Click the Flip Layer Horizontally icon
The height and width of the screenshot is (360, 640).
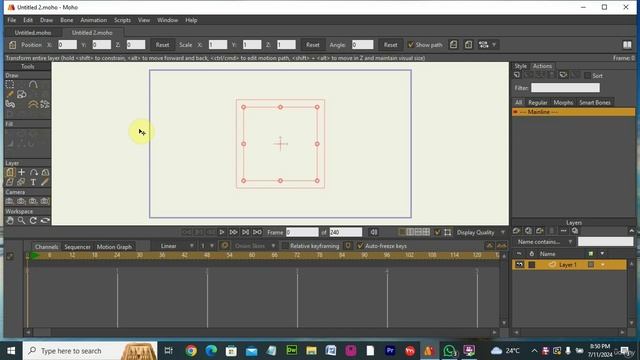453,44
